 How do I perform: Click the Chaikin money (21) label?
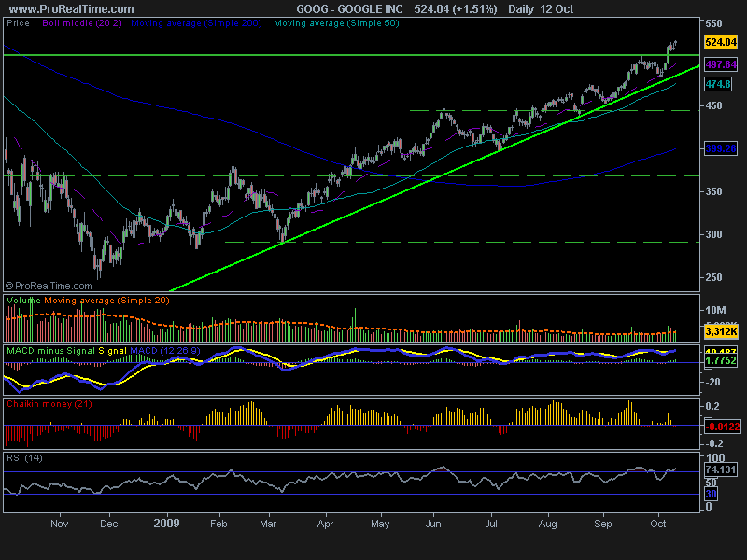click(49, 404)
